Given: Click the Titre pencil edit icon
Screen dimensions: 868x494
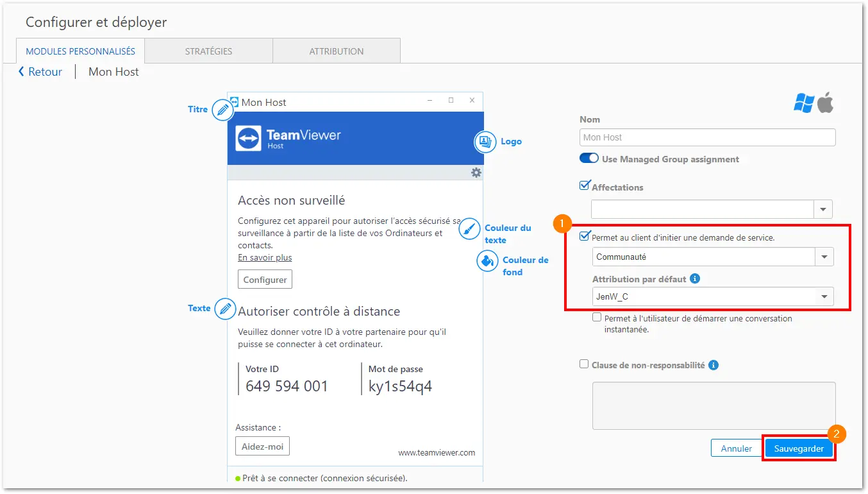Looking at the screenshot, I should tap(222, 110).
